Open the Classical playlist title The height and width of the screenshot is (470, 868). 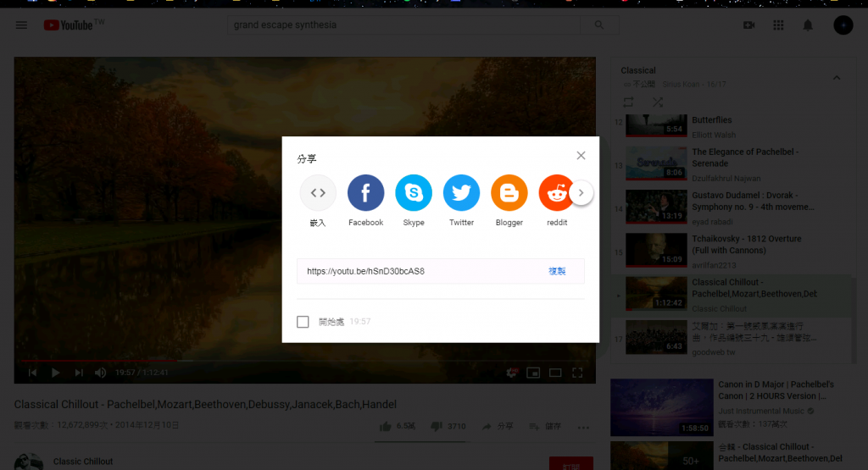point(638,70)
